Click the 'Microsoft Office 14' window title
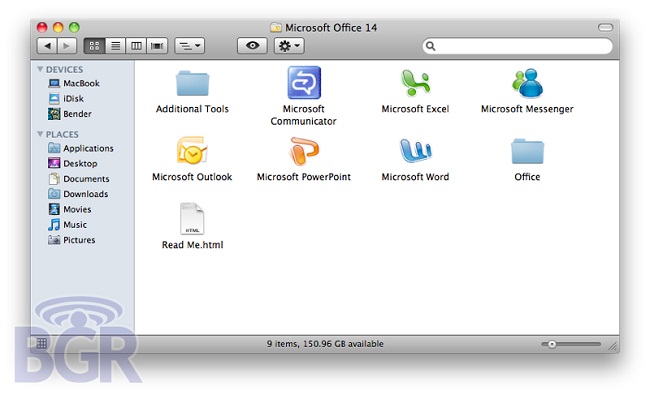650x395 pixels. 331,28
